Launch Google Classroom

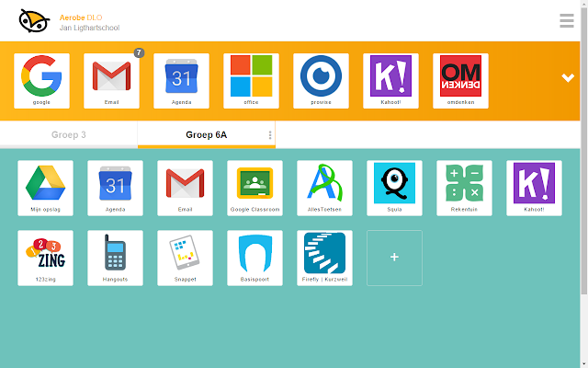tap(255, 188)
